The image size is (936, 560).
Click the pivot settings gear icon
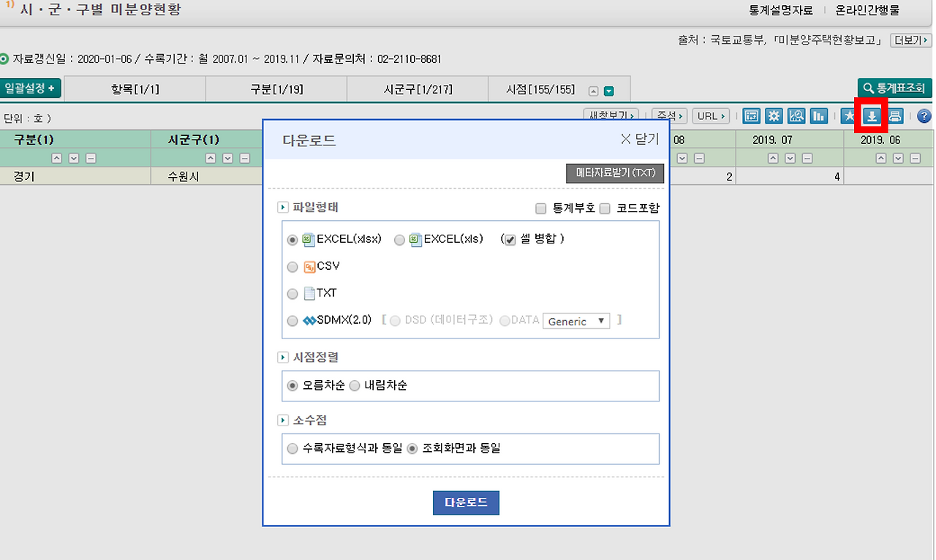[x=774, y=116]
